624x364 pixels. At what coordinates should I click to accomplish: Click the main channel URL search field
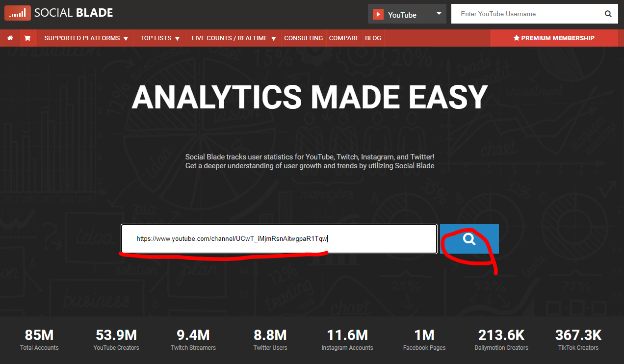279,239
